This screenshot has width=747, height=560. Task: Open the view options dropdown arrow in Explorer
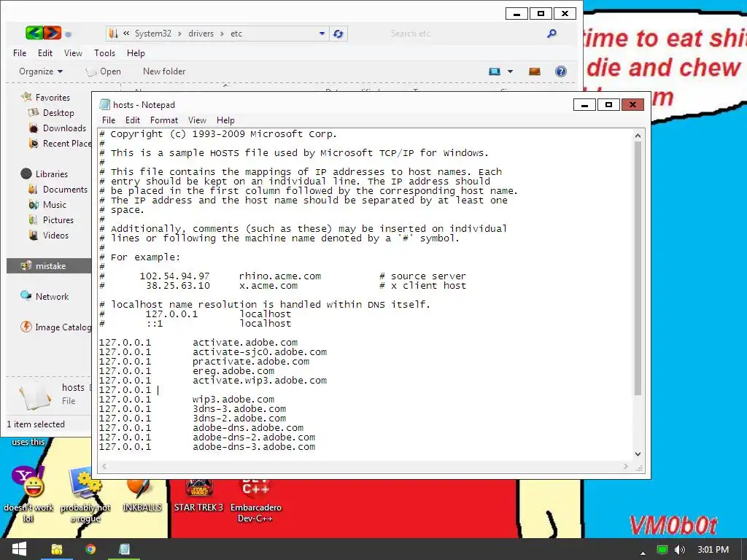[x=510, y=71]
